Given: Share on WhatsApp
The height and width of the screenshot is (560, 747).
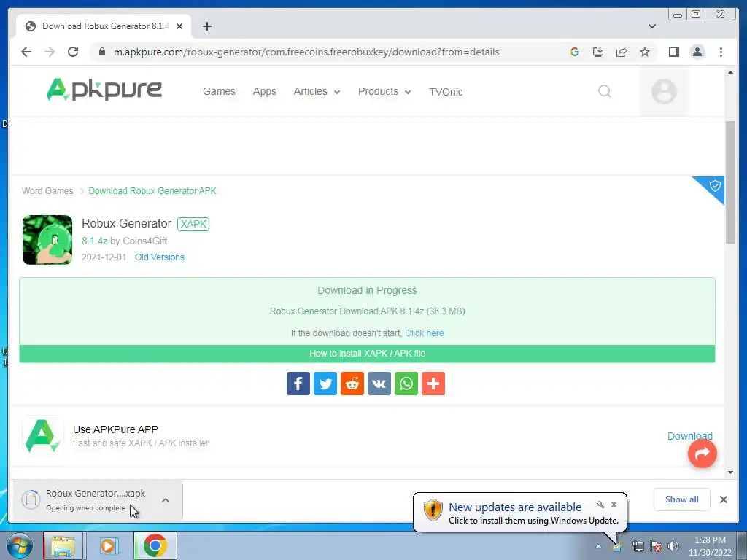Looking at the screenshot, I should (x=406, y=384).
